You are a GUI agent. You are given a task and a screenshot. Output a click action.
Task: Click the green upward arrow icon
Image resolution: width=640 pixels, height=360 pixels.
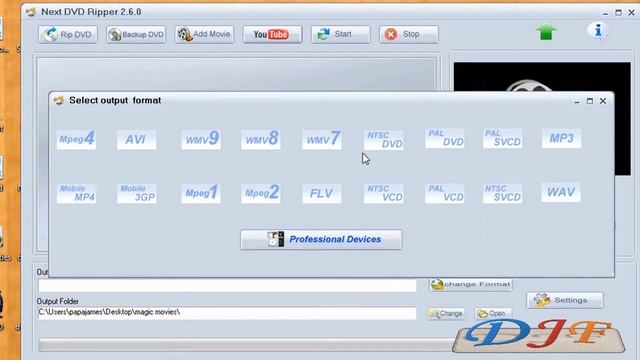[x=546, y=32]
